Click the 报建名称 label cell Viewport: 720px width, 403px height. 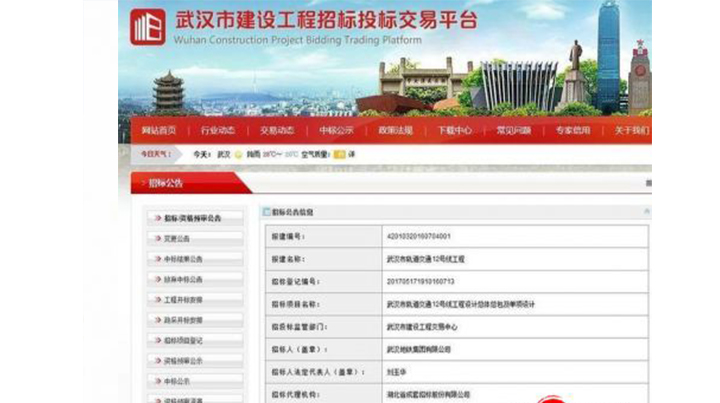tap(324, 259)
